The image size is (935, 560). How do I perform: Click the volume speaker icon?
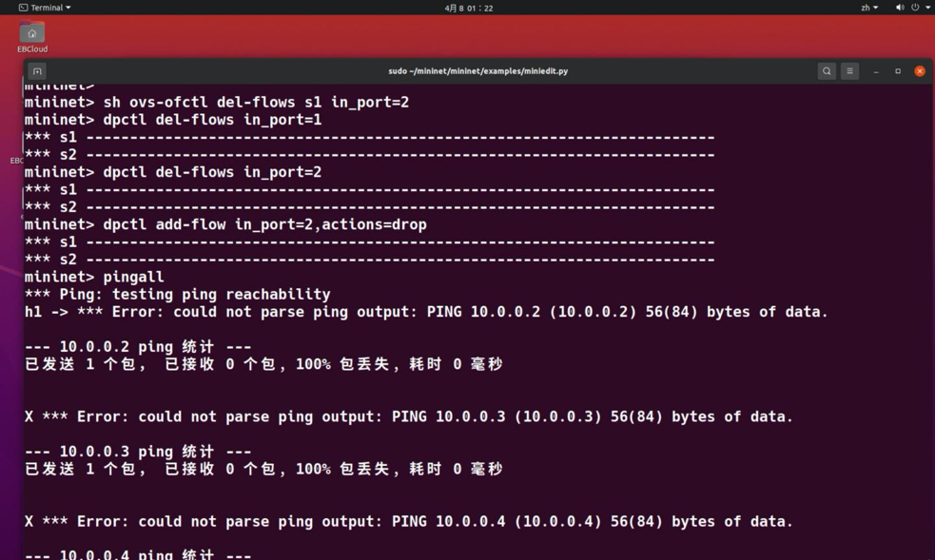coord(900,8)
